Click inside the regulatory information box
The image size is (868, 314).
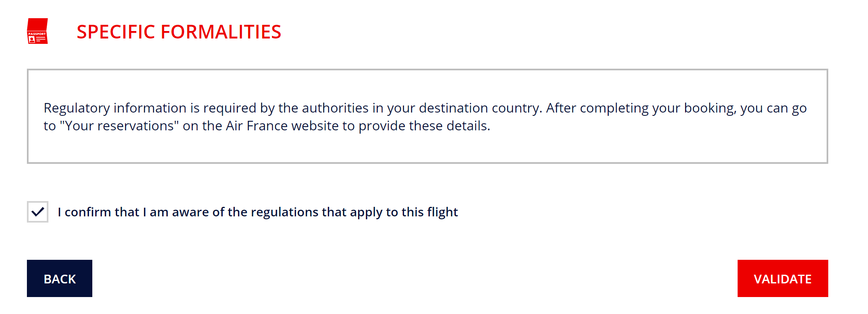[428, 116]
